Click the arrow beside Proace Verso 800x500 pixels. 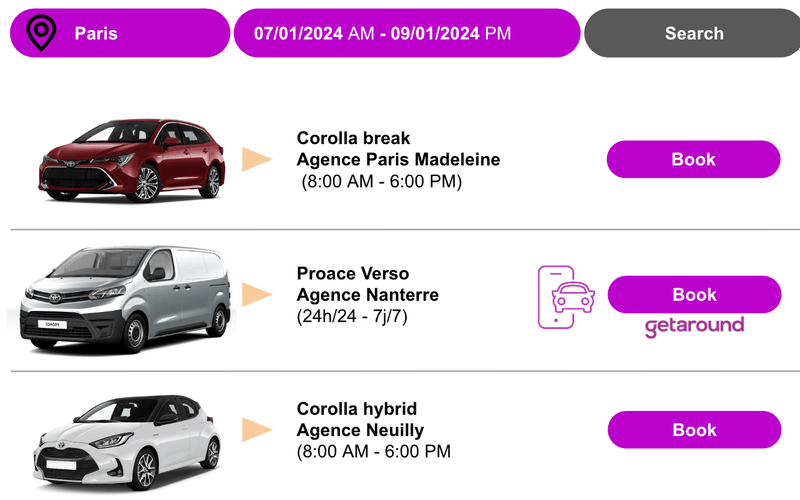coord(258,294)
